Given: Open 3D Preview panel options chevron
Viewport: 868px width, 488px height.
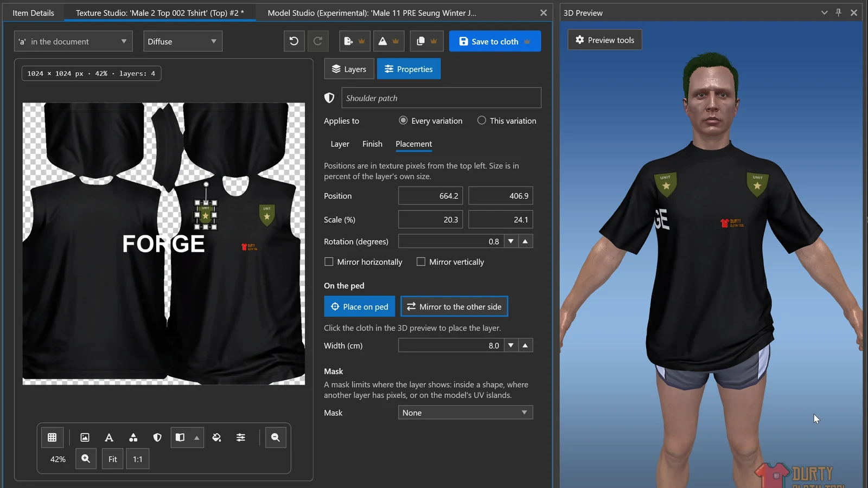Looking at the screenshot, I should pyautogui.click(x=824, y=12).
